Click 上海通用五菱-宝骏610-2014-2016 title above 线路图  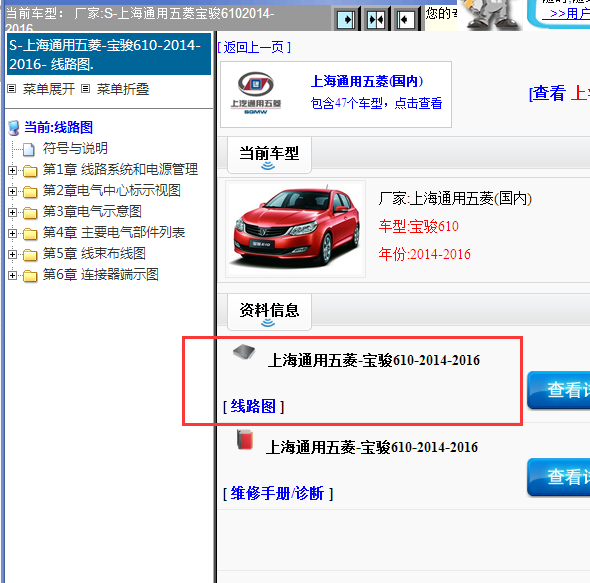pos(374,360)
